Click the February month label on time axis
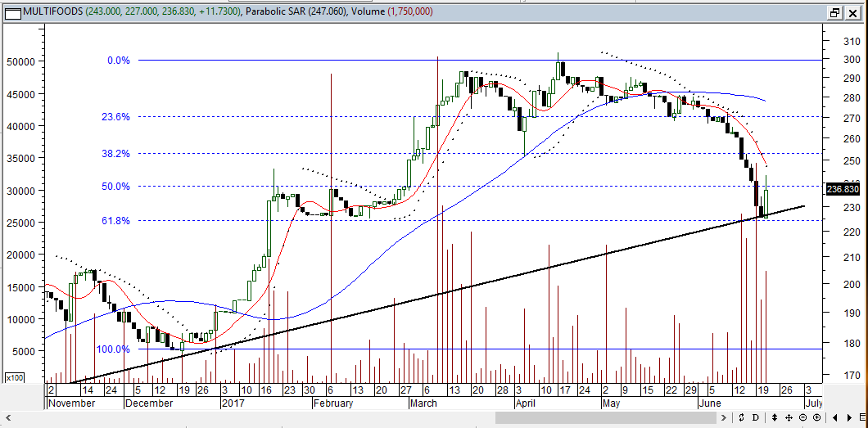 (333, 403)
